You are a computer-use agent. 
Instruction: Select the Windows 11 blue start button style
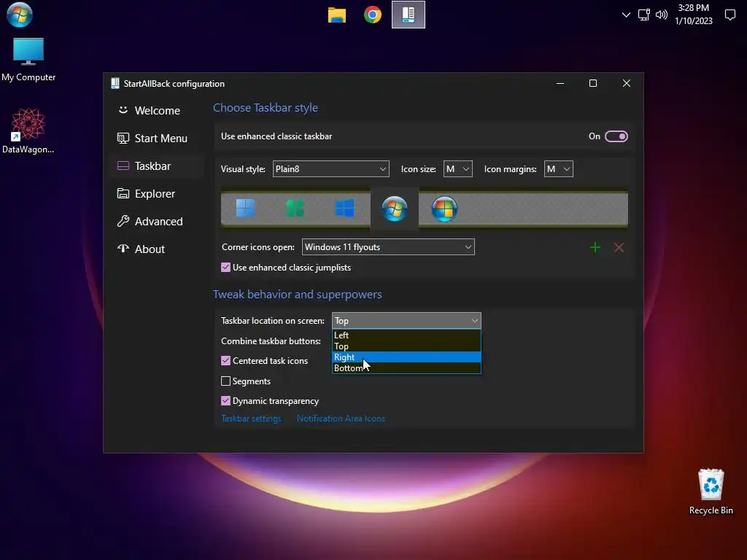pos(246,209)
